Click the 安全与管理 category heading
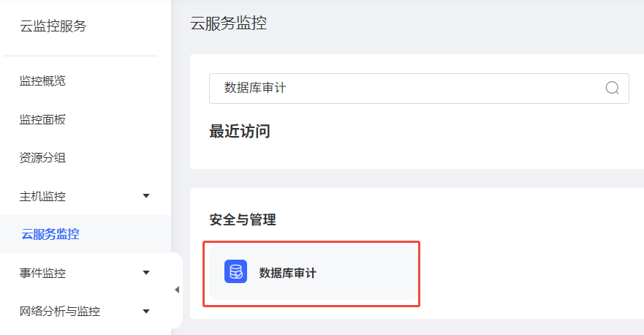Screen dimensions: 644x335 click(x=243, y=219)
